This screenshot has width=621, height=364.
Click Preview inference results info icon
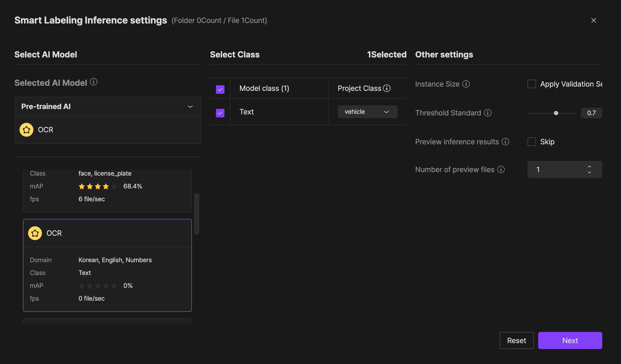[x=505, y=142]
